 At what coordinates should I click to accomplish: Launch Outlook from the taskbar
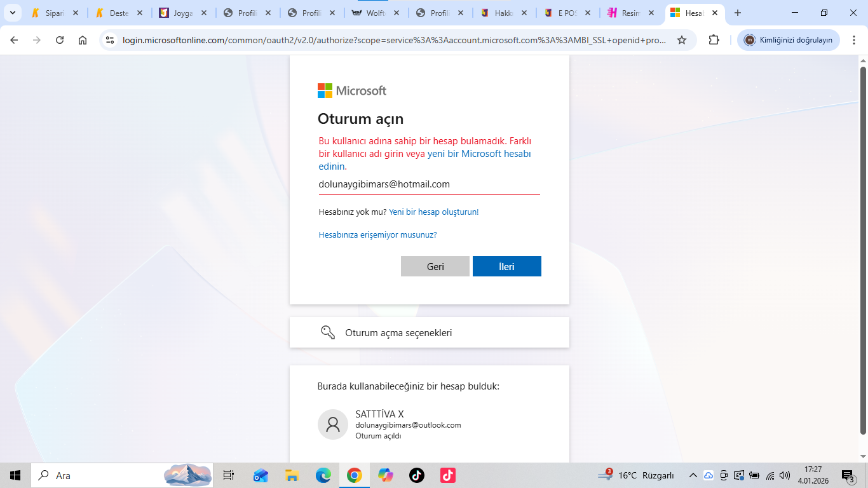tap(261, 475)
